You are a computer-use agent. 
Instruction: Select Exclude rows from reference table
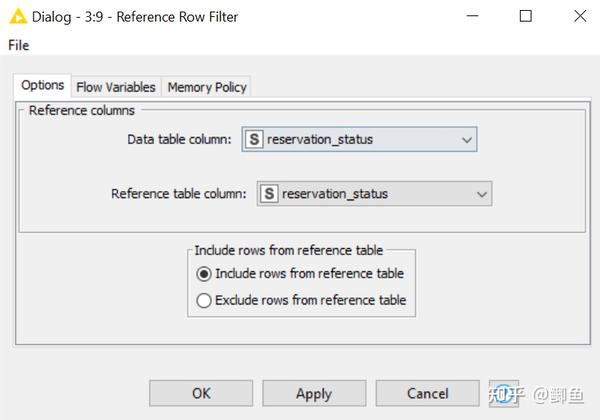pyautogui.click(x=205, y=300)
